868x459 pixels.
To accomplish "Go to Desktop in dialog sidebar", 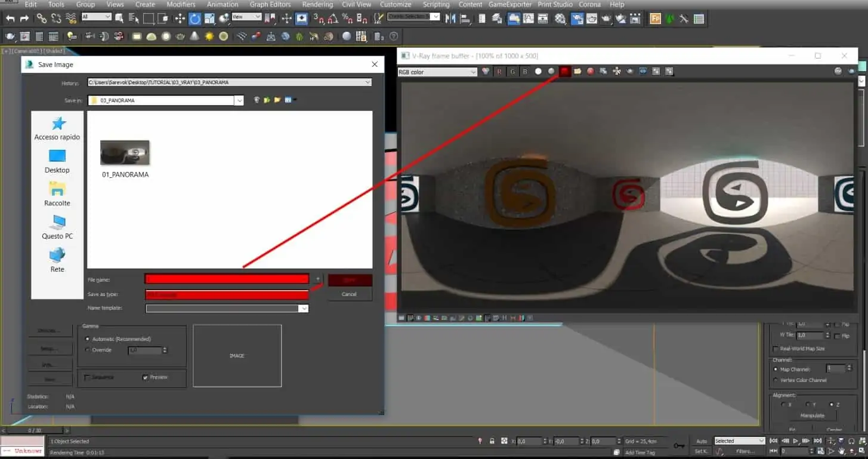I will pos(57,161).
